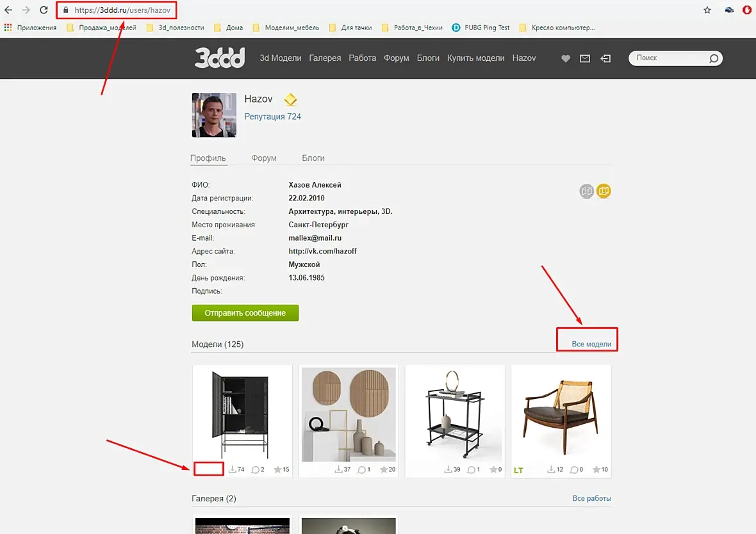Log out using the exit icon
The image size is (756, 534).
(605, 58)
